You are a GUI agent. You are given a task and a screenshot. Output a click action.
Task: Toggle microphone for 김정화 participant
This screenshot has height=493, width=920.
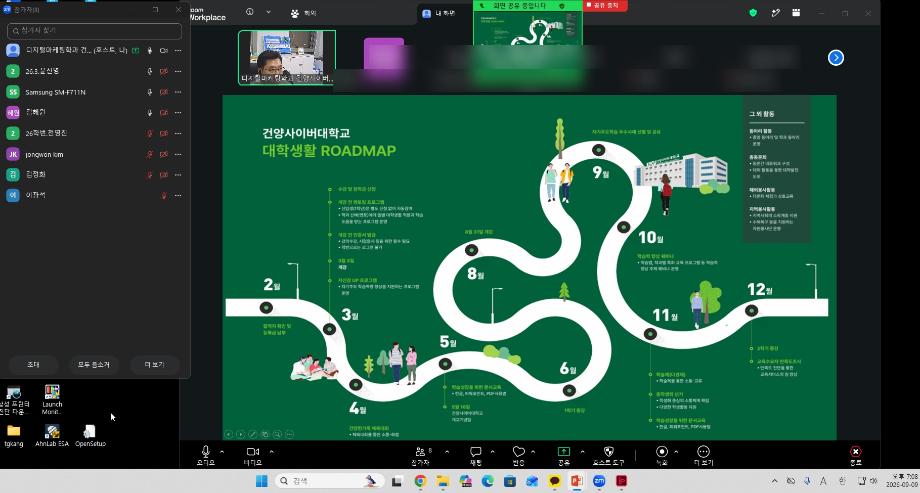[x=150, y=175]
